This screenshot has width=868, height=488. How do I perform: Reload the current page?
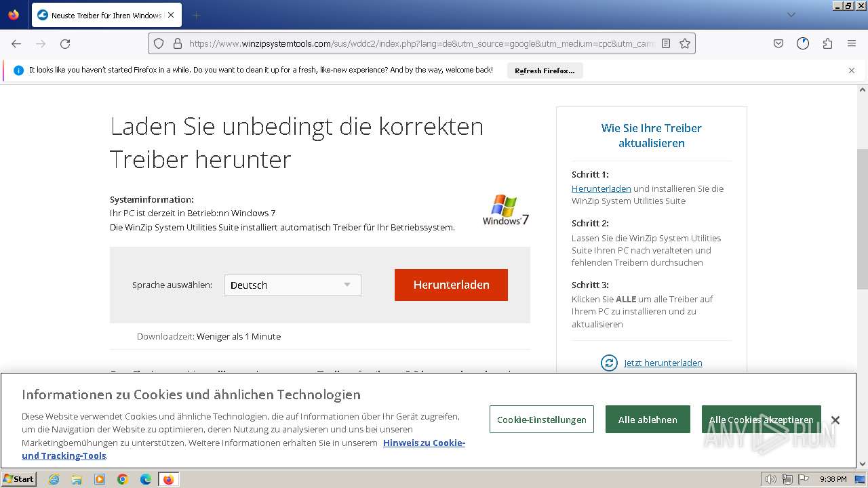click(65, 43)
